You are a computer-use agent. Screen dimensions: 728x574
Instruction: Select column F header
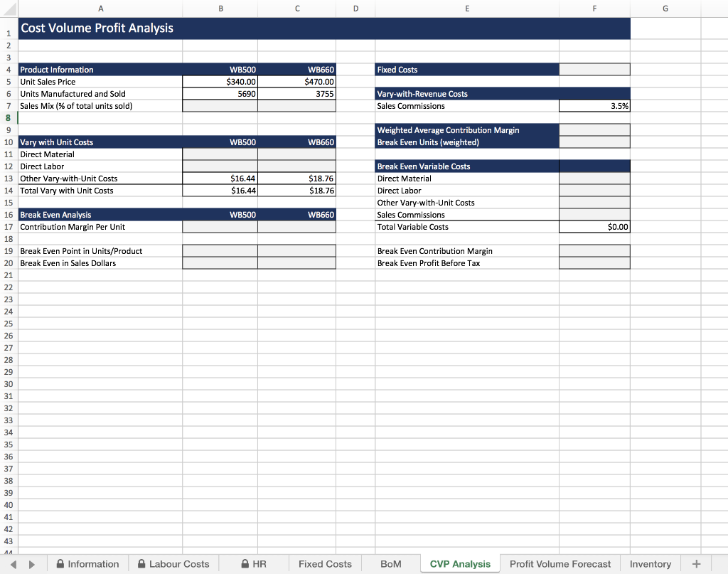[594, 8]
